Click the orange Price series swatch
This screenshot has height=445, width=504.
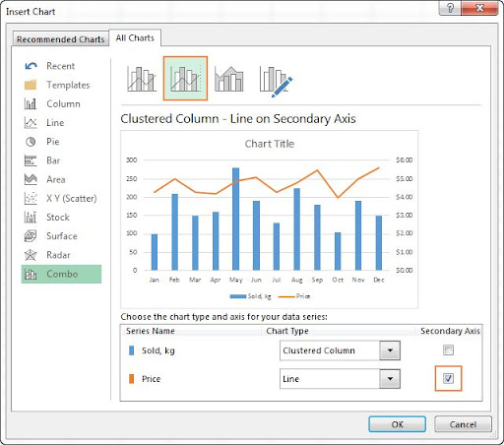coord(132,379)
